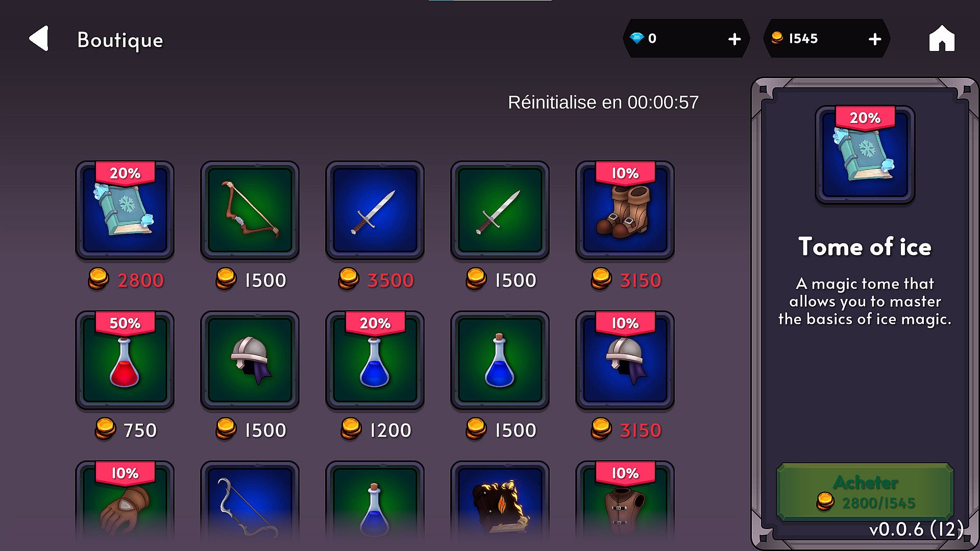Select the red potion at 50% off
The image size is (980, 551).
tap(125, 360)
